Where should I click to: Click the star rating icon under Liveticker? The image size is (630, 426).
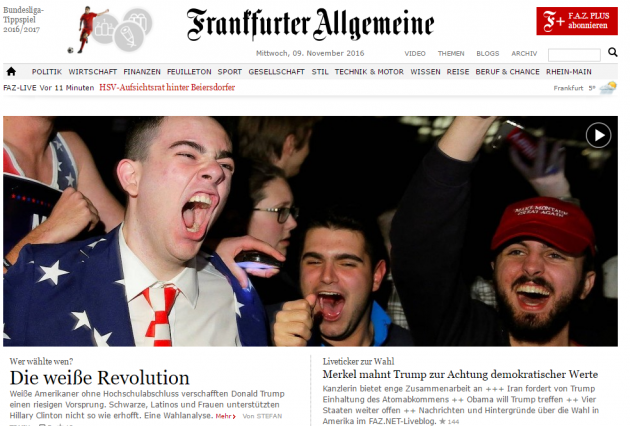click(442, 421)
